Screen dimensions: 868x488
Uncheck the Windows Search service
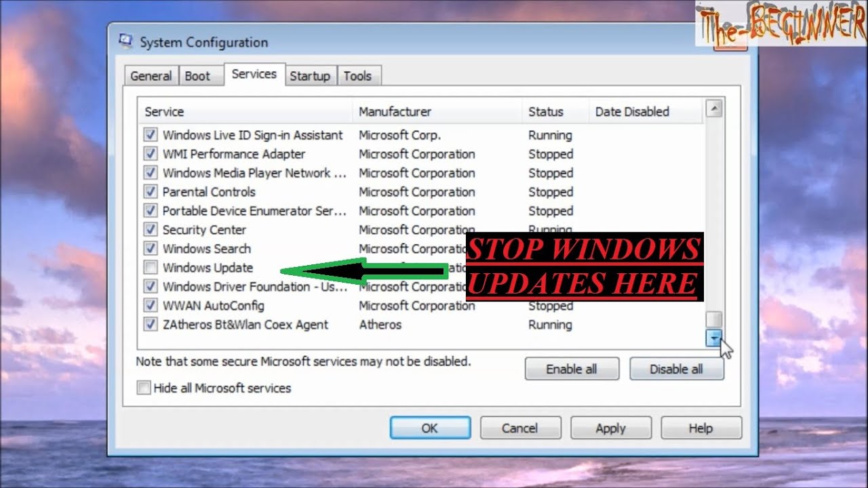(151, 249)
